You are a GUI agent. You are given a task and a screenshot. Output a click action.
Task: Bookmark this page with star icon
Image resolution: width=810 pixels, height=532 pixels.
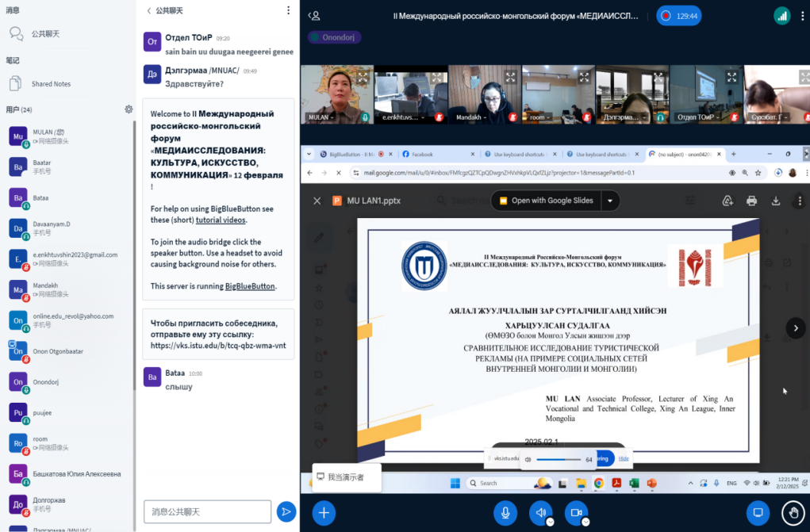[x=758, y=173]
